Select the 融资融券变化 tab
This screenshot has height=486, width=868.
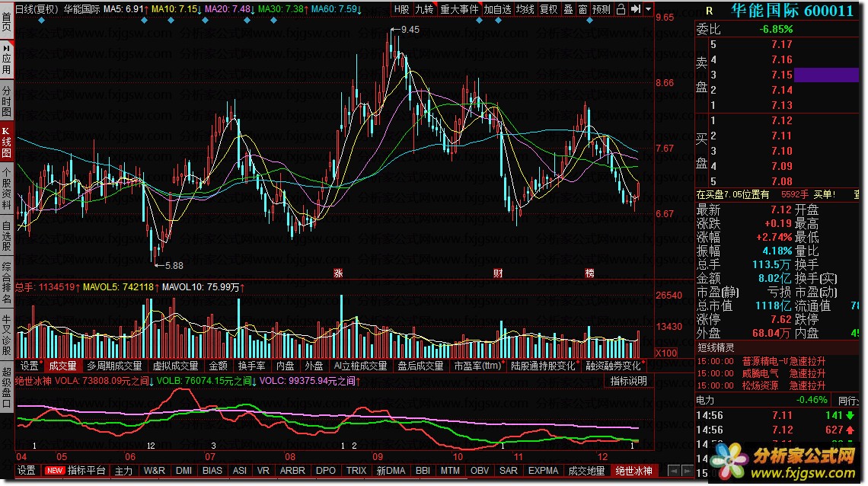(614, 366)
